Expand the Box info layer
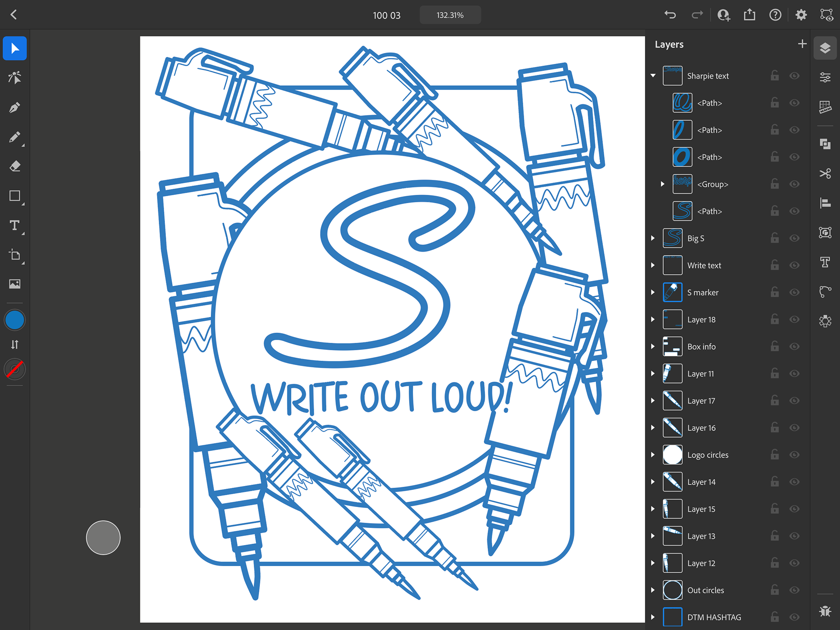This screenshot has width=840, height=630. click(x=653, y=346)
